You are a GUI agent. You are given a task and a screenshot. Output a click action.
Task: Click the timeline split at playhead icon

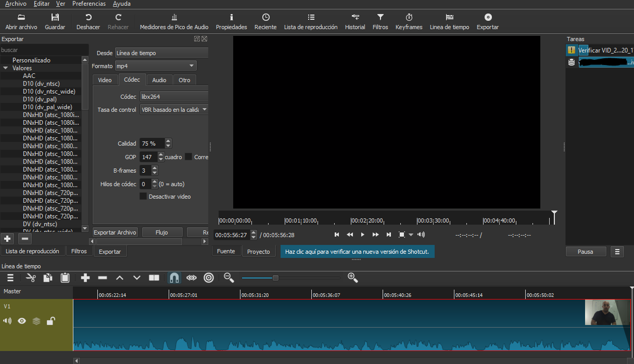(x=154, y=278)
